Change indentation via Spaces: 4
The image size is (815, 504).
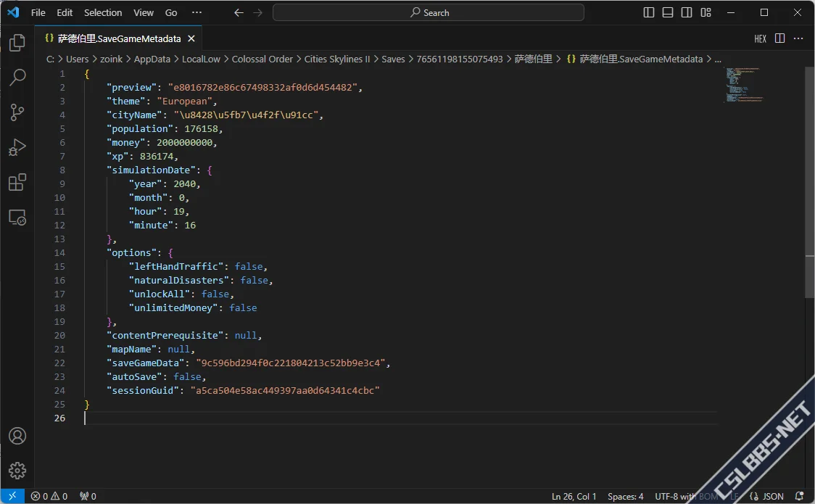click(625, 497)
